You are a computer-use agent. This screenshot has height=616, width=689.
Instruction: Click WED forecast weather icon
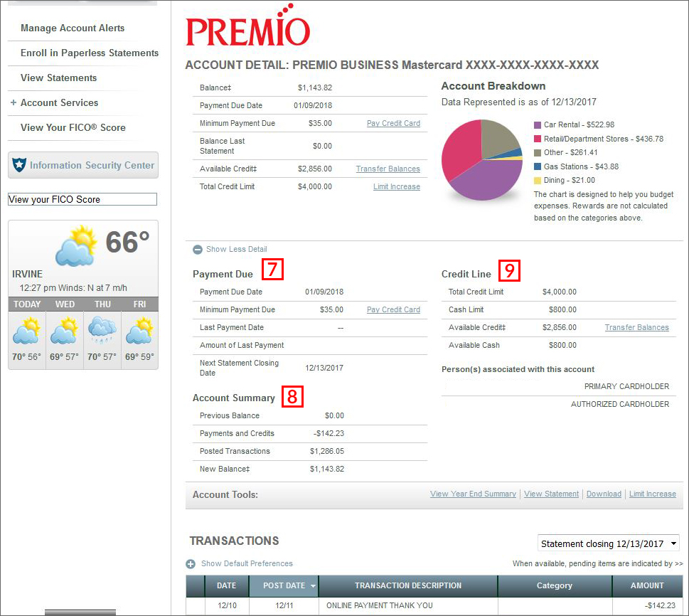coord(65,331)
